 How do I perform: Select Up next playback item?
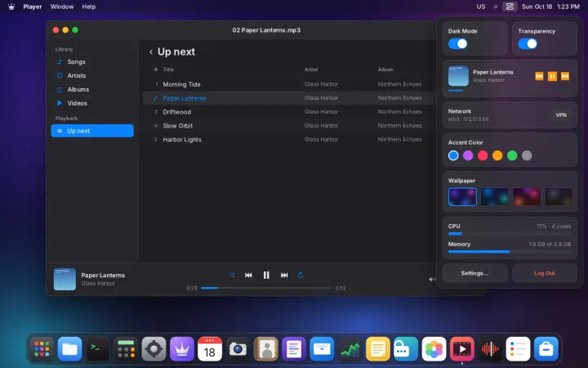[91, 131]
